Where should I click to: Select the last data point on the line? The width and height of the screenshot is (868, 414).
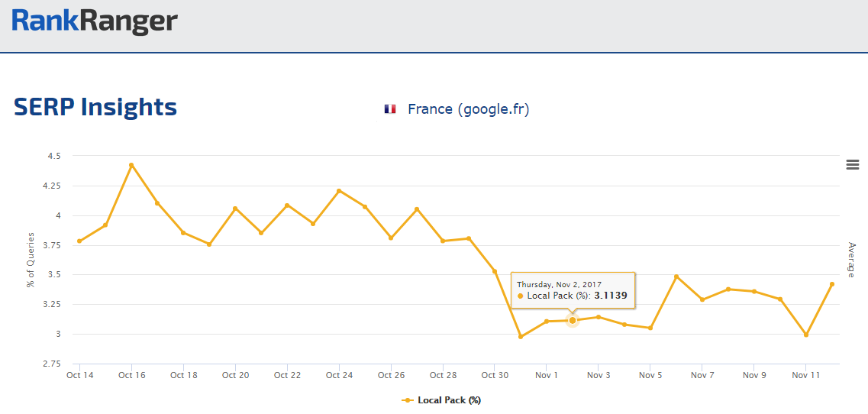[831, 284]
